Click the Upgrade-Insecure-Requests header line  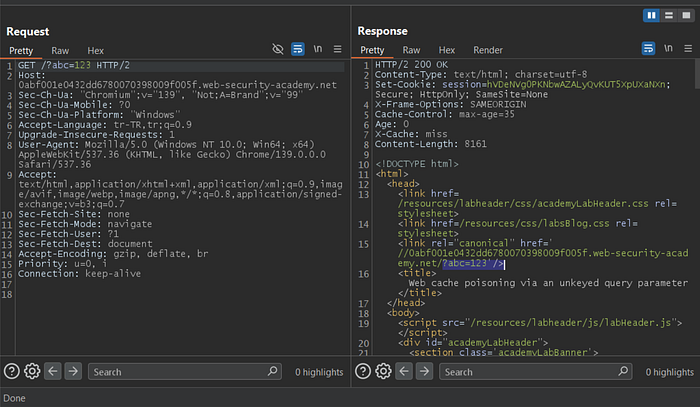click(96, 134)
